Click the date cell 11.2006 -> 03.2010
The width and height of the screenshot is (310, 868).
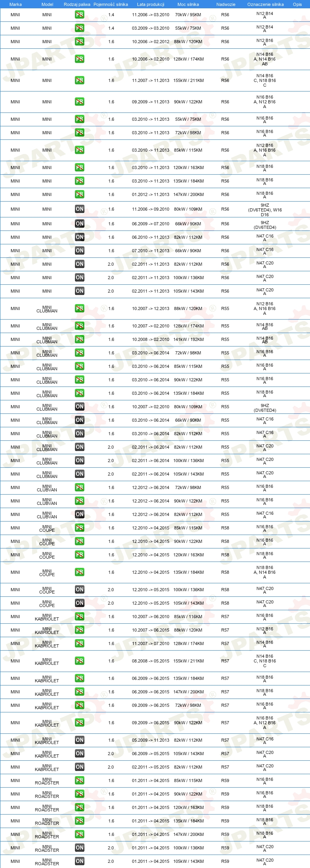[x=151, y=15]
